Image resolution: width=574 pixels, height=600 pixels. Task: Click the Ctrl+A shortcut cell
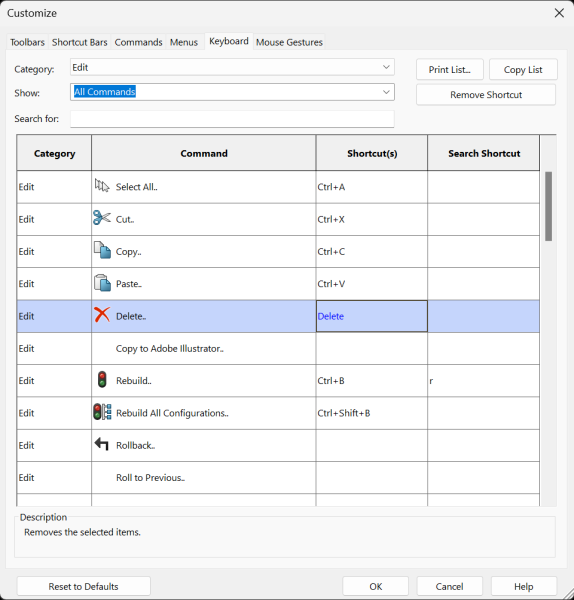[x=372, y=187]
